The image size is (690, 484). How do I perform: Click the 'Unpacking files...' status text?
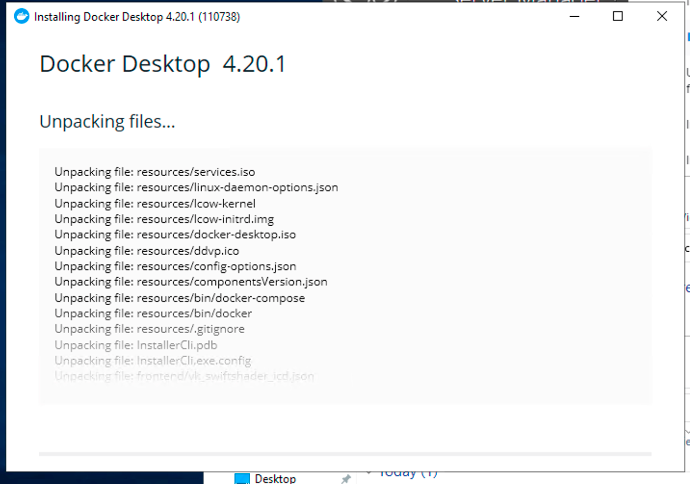pos(107,122)
